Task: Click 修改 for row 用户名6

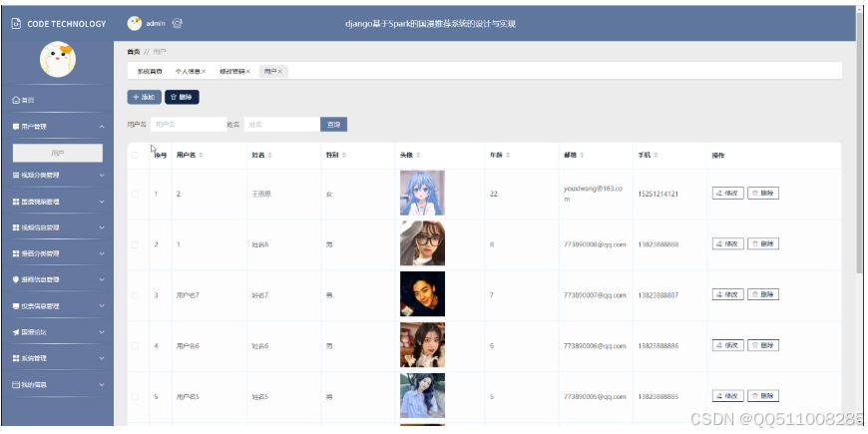Action: point(728,345)
